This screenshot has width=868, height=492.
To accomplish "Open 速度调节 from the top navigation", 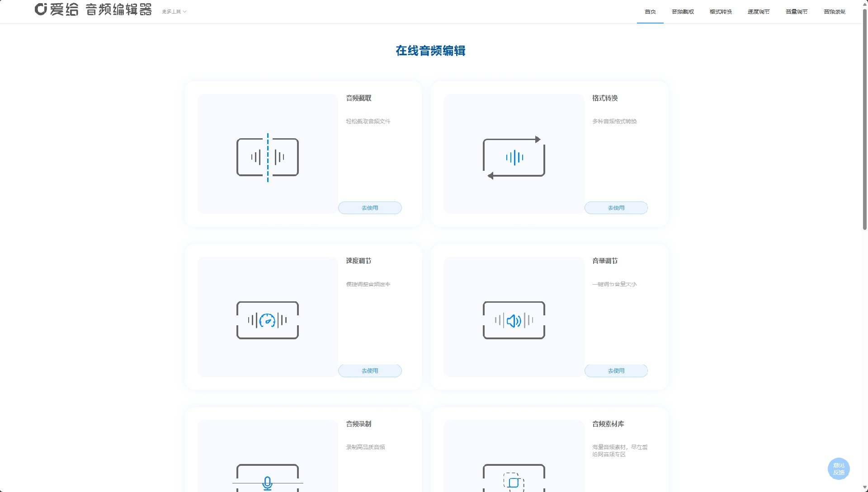I will coord(758,11).
